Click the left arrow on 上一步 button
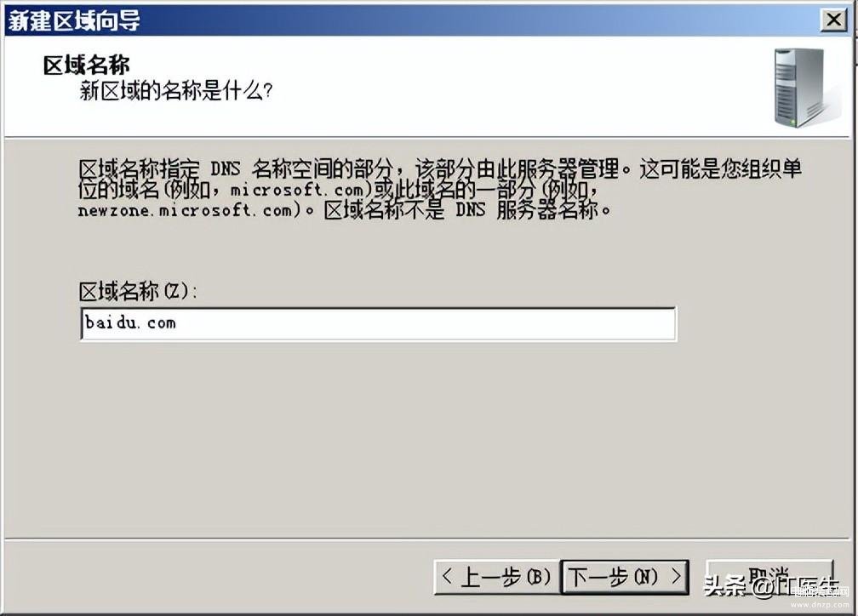The image size is (858, 616). [447, 576]
